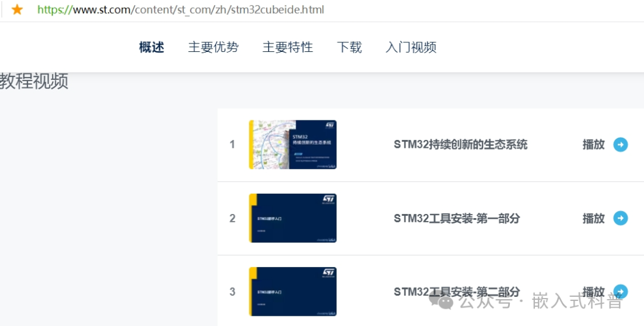Switch to the 主要优势 tab

(213, 47)
